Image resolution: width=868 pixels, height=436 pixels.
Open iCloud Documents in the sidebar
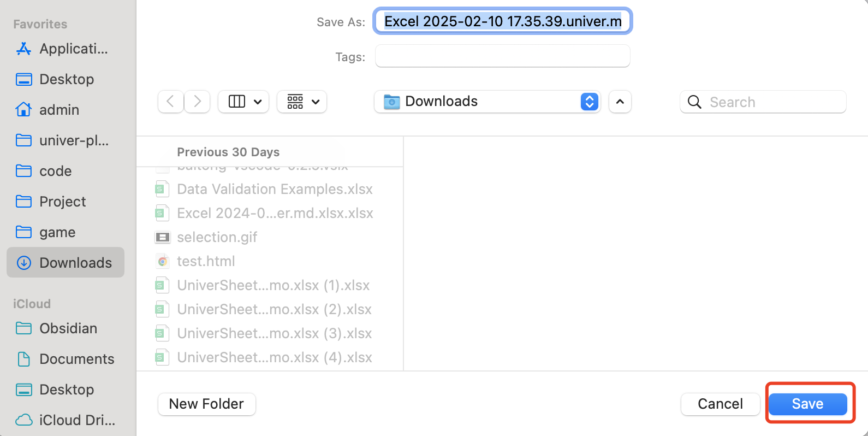point(76,359)
